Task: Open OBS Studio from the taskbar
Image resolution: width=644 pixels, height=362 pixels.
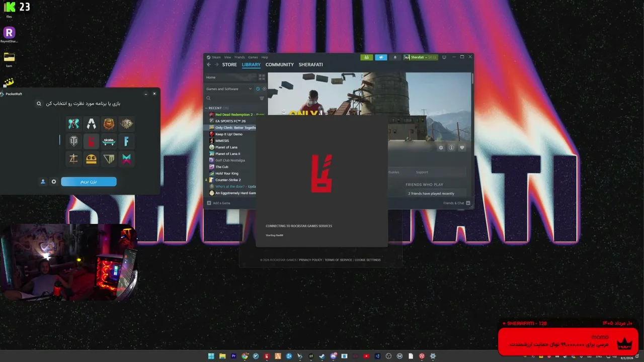Action: point(388,356)
